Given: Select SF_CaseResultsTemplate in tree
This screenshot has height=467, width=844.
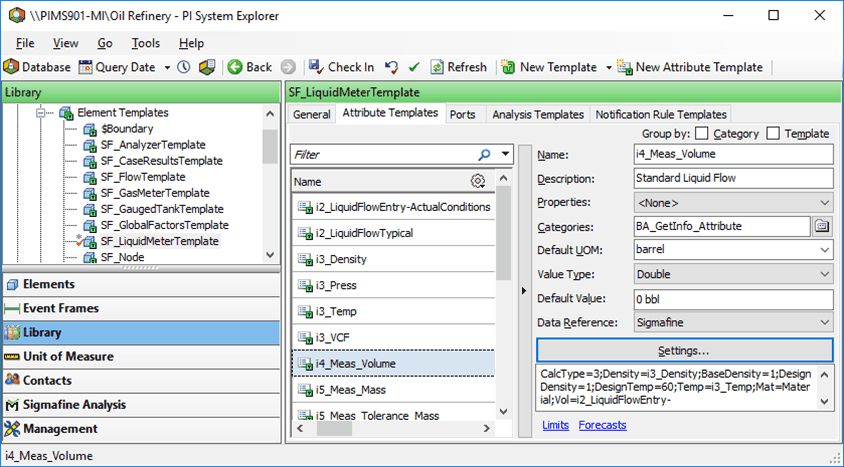Looking at the screenshot, I should (x=161, y=161).
